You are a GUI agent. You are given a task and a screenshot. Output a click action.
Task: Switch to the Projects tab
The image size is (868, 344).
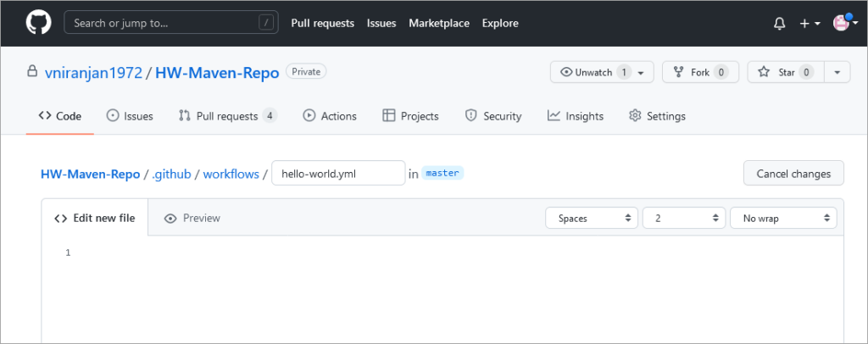(x=410, y=116)
